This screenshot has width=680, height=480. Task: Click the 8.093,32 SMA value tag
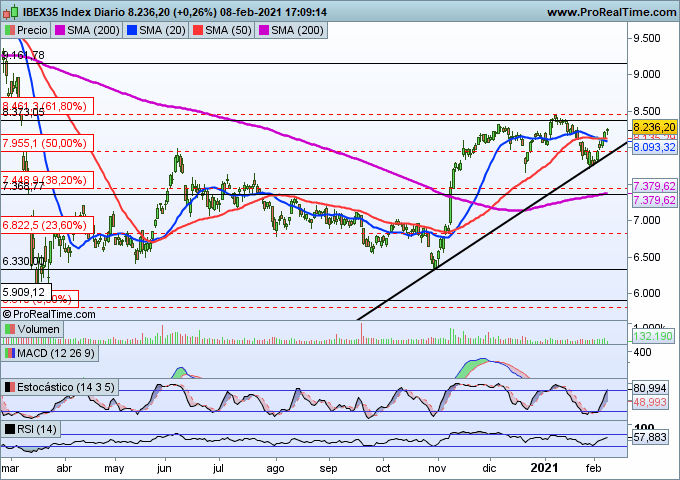(654, 147)
